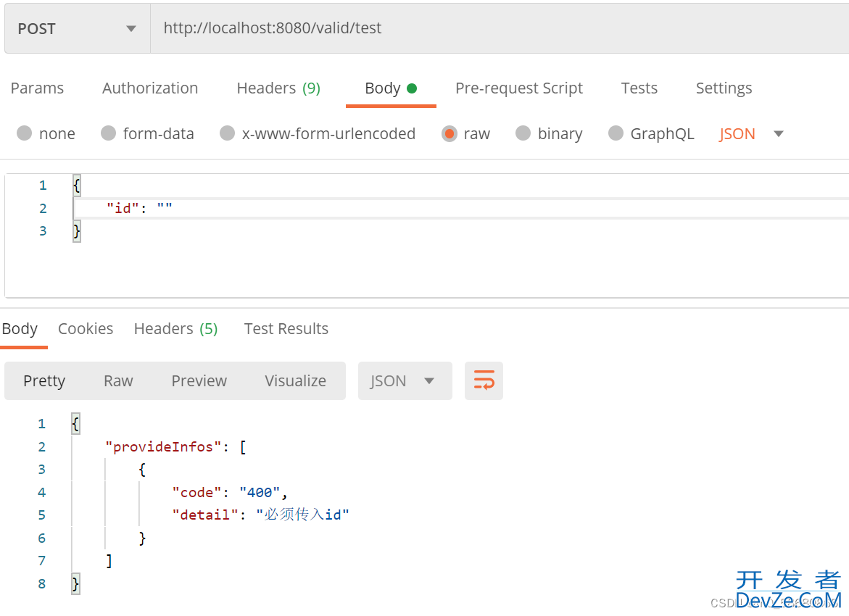Open response JSON format dropdown
The height and width of the screenshot is (616, 849).
pos(405,381)
